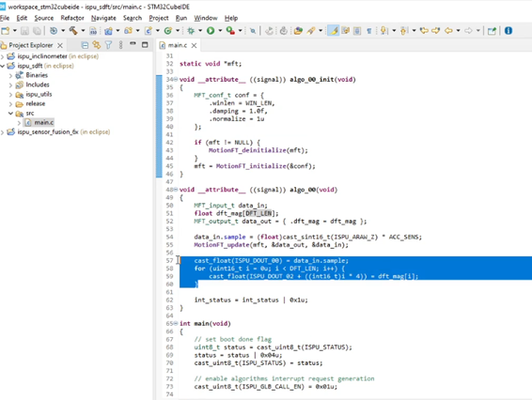Expand the Binaries node

coord(11,75)
